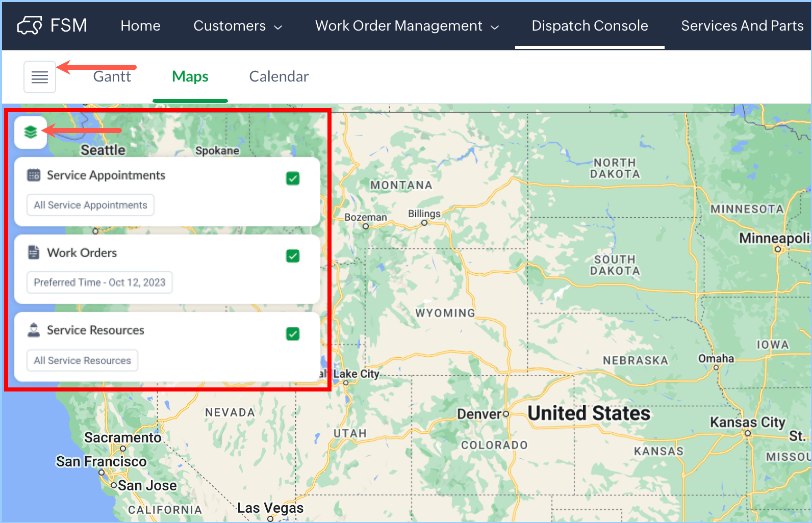Viewport: 812px width, 523px height.
Task: Open the Dispatch Console menu item
Action: click(x=590, y=25)
